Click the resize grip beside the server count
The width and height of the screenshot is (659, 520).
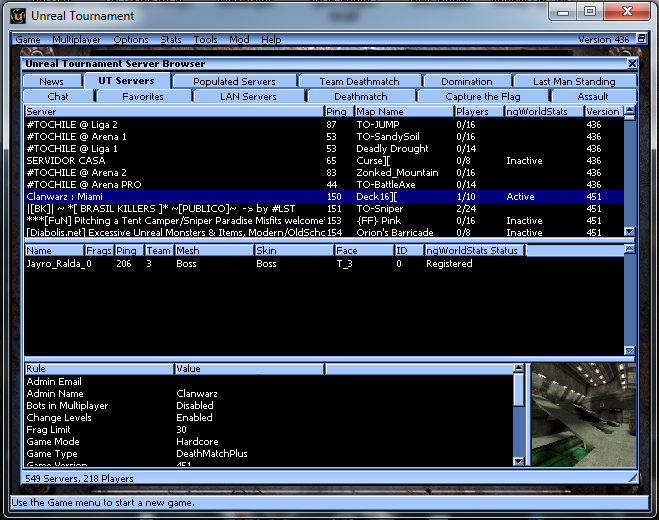pos(632,478)
